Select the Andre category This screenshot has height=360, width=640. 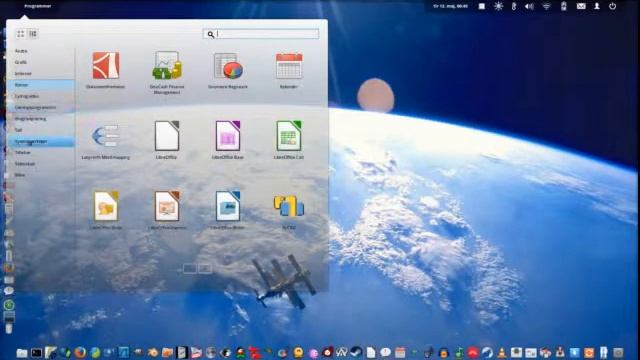[x=21, y=51]
